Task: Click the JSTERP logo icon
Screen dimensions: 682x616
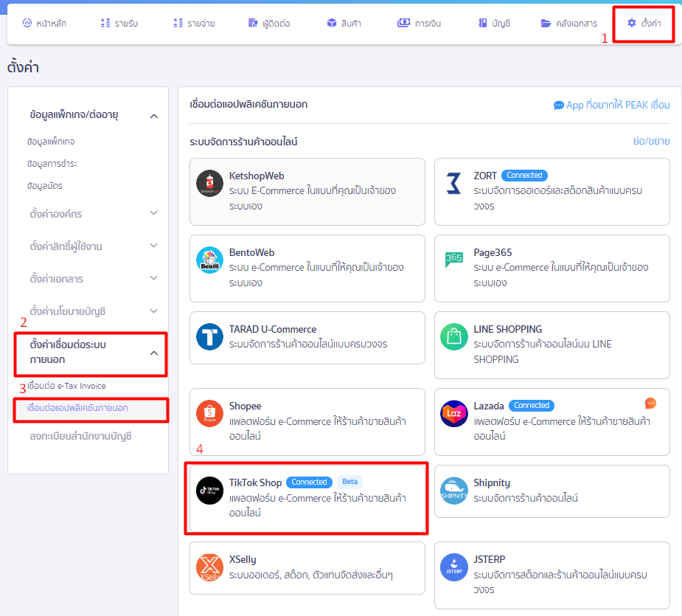Action: pos(453,567)
